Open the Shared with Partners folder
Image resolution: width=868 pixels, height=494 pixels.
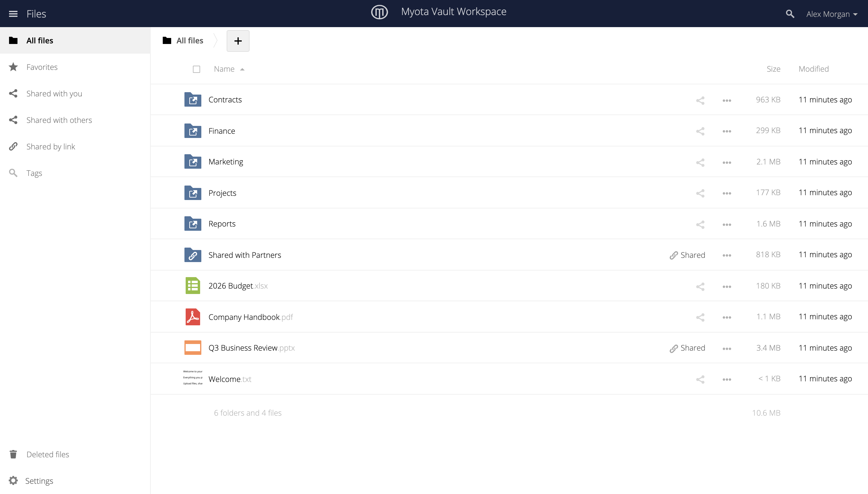coord(244,255)
